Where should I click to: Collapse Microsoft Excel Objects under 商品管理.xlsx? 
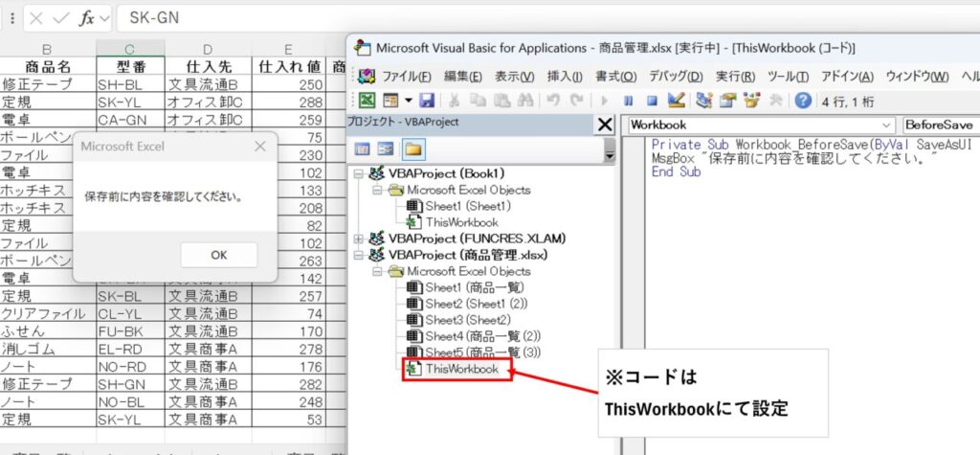point(377,271)
